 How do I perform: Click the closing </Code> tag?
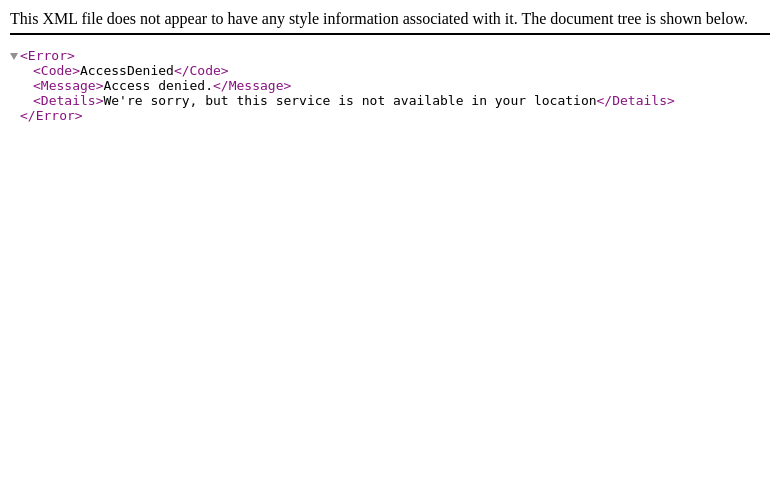click(x=201, y=71)
